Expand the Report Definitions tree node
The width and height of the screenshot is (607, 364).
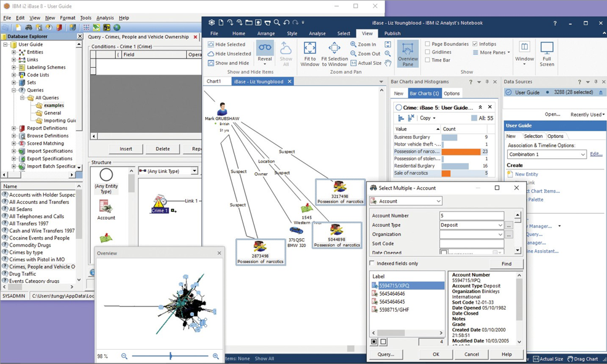[14, 128]
